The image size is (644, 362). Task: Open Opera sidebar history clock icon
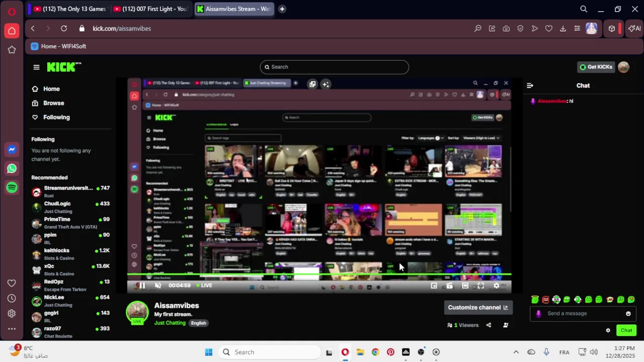pos(12,298)
